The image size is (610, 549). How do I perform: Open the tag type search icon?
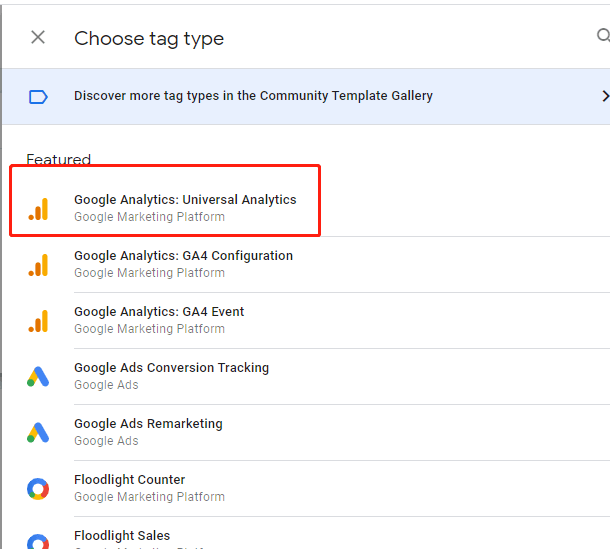pos(603,35)
